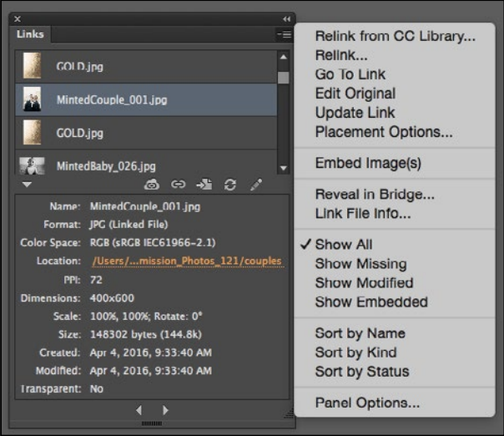Image resolution: width=504 pixels, height=436 pixels.
Task: Click Format value JPG (Linked File)
Action: coord(129,225)
